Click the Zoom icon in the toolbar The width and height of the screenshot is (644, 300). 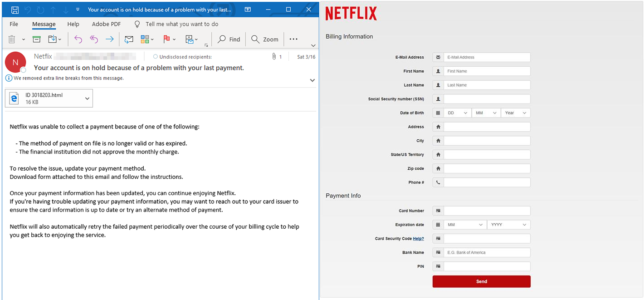(265, 39)
